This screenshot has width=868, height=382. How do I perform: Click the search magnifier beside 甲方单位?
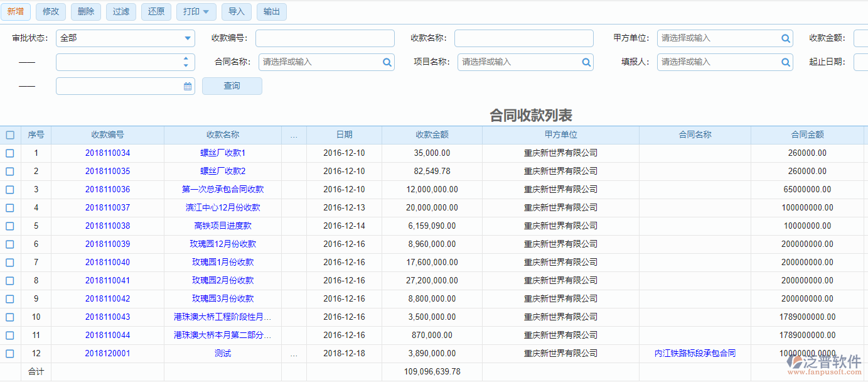pyautogui.click(x=785, y=38)
